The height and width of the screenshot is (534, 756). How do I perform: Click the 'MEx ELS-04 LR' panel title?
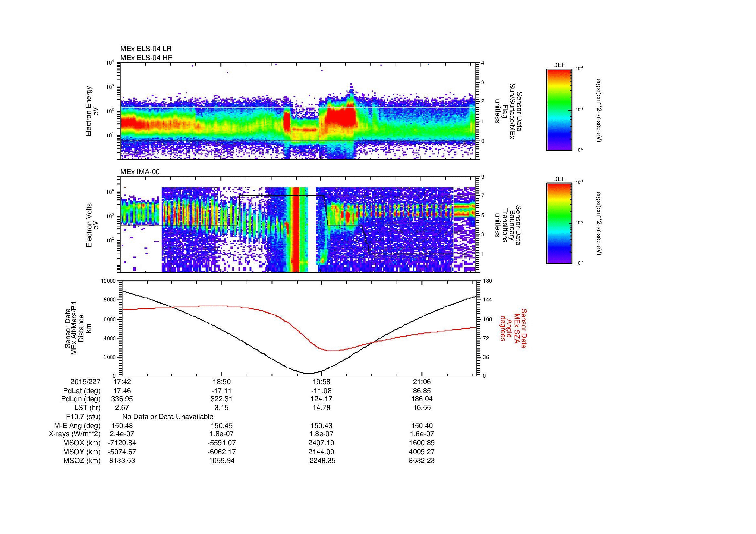(x=146, y=49)
